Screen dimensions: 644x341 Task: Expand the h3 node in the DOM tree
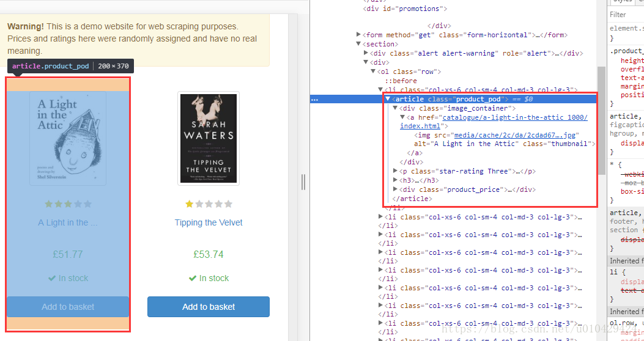click(x=395, y=180)
